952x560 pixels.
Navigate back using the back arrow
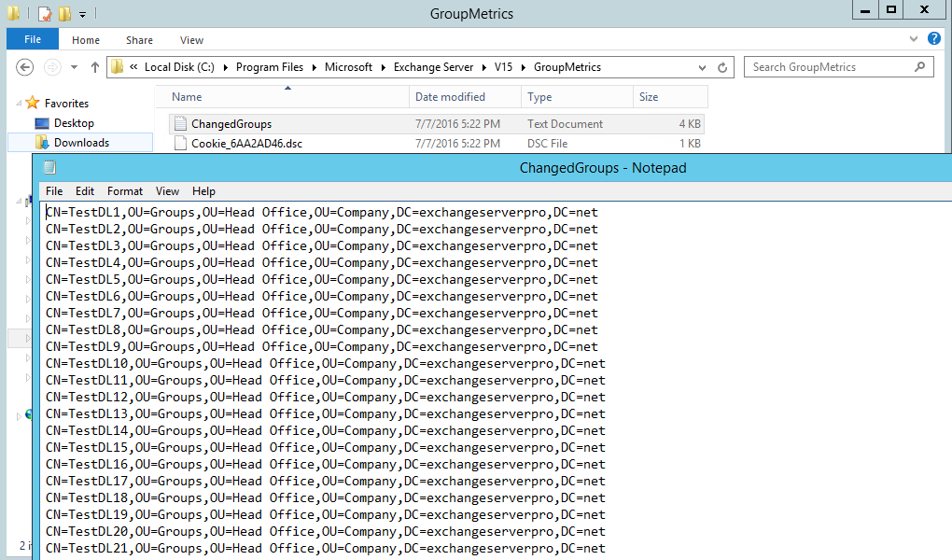pos(25,66)
